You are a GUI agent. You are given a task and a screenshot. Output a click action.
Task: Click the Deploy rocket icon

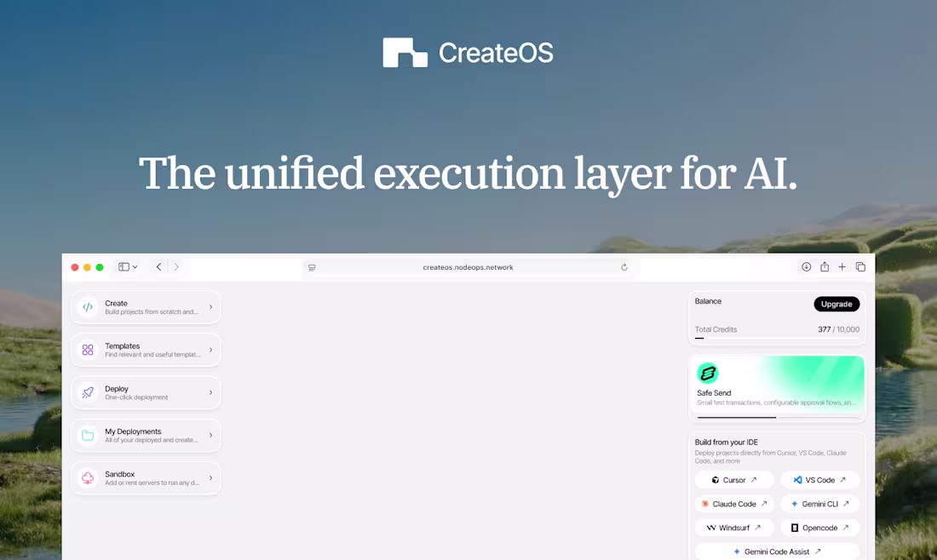pos(88,392)
